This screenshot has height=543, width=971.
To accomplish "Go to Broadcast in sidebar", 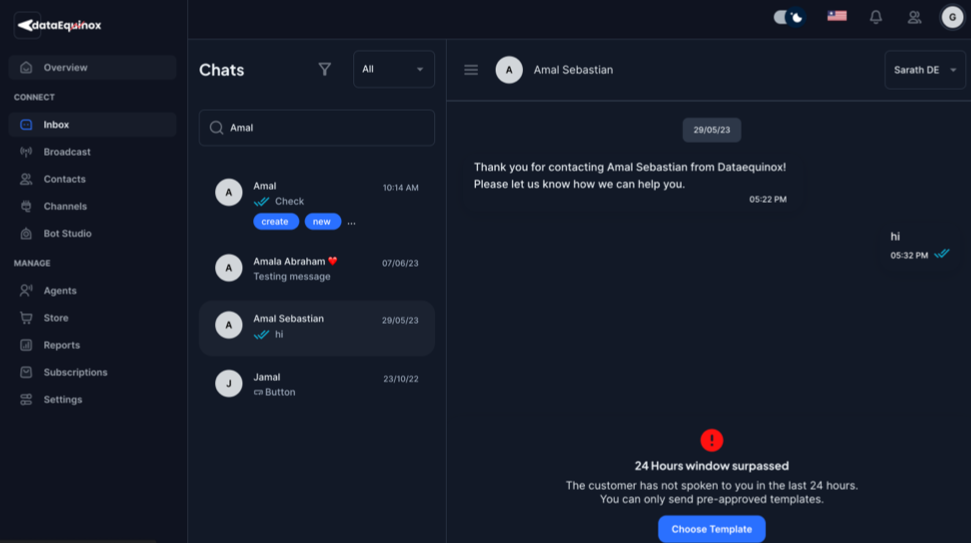I will point(67,152).
